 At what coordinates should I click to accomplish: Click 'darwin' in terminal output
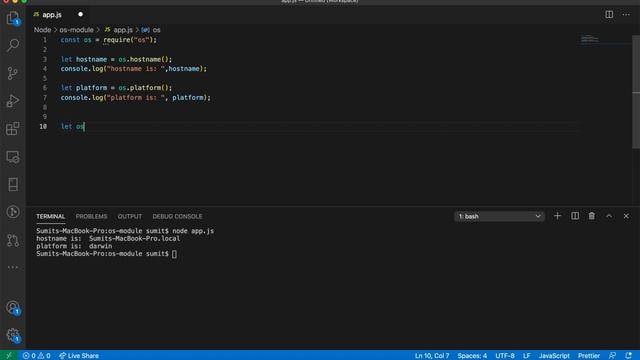[x=100, y=246]
